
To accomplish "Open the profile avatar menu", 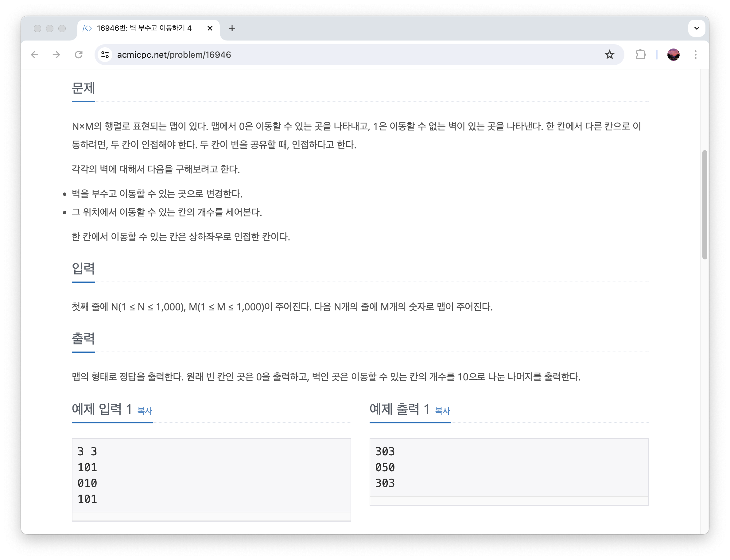I will click(673, 55).
